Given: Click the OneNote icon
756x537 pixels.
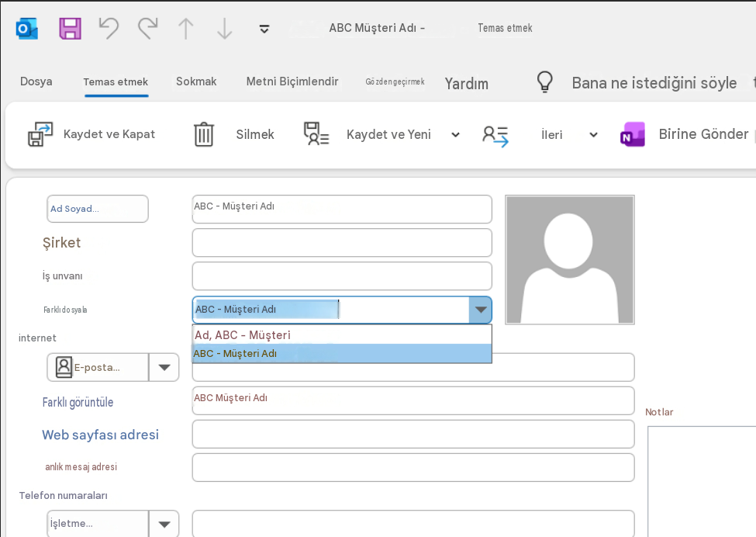Looking at the screenshot, I should coord(633,134).
